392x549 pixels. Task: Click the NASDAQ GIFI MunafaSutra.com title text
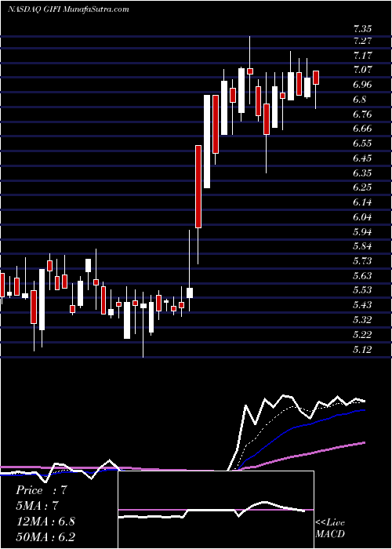tap(68, 9)
